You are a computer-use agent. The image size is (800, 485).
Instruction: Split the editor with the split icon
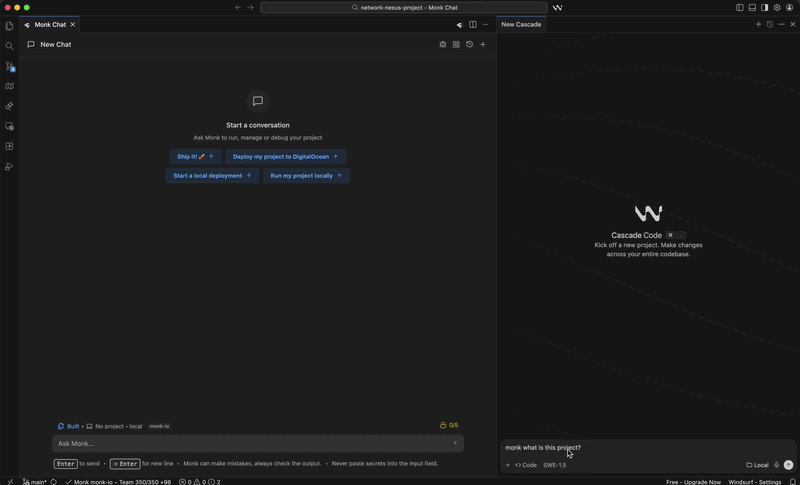(x=473, y=24)
